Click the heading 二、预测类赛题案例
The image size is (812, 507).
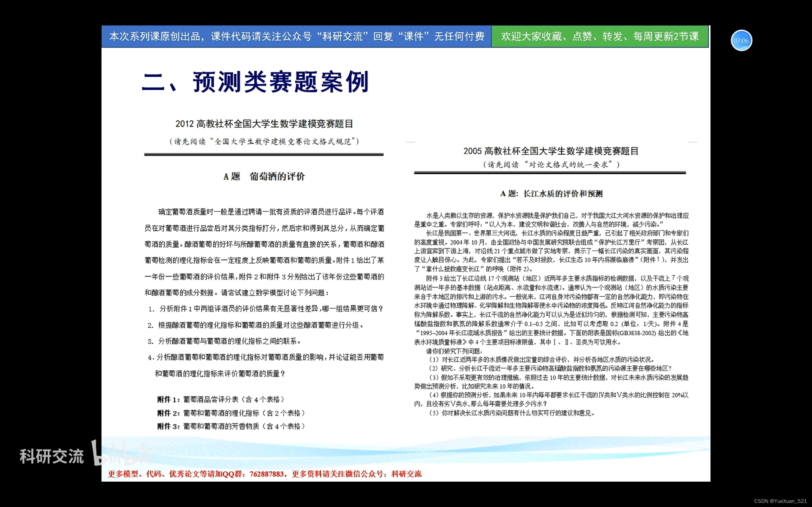(256, 82)
